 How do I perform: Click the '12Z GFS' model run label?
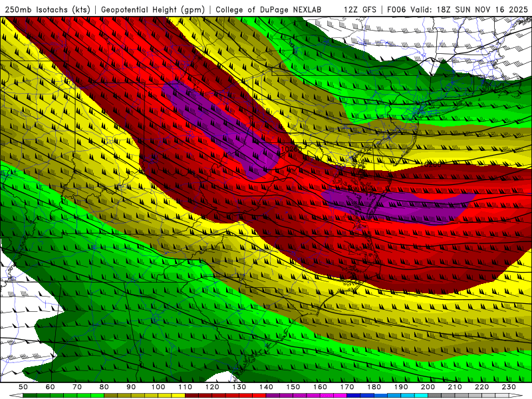tap(360, 9)
